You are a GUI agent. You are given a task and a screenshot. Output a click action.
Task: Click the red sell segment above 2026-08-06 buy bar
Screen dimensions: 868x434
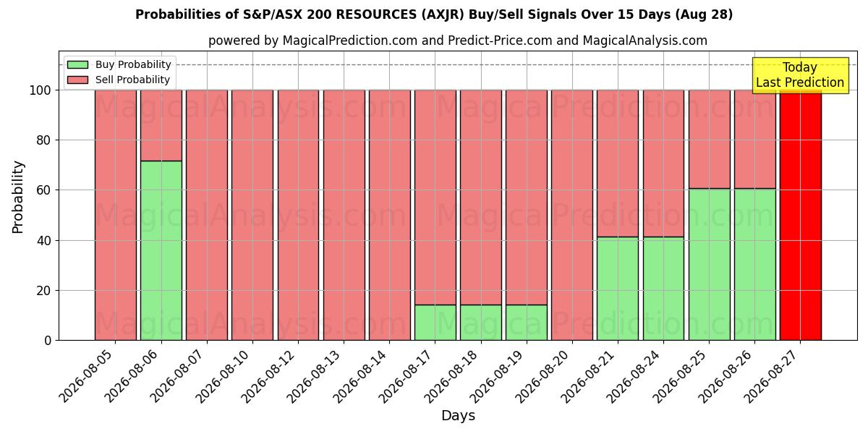[161, 125]
